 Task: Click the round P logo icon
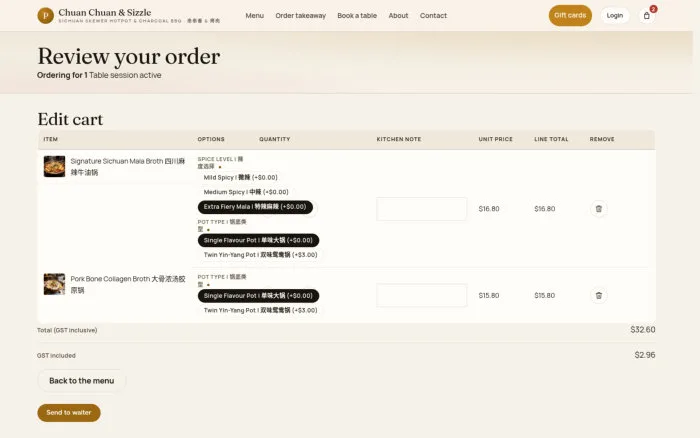46,16
